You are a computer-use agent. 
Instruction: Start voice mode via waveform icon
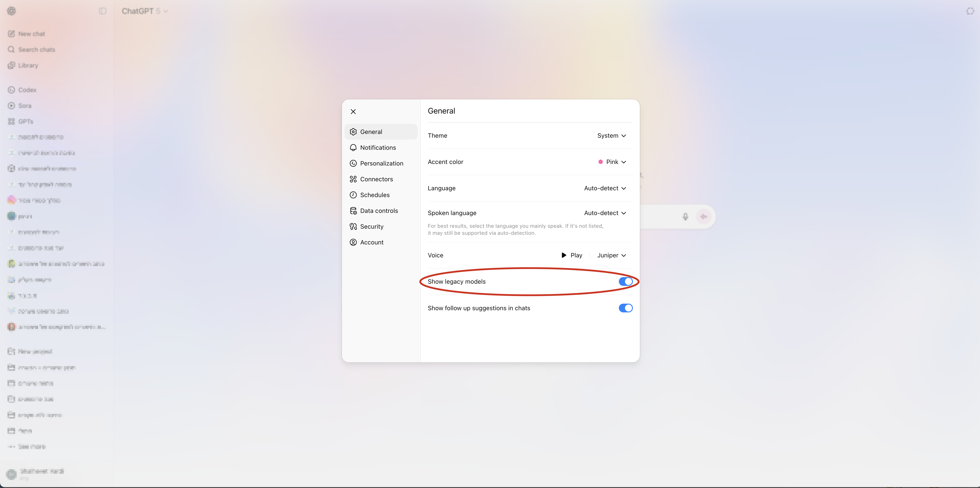tap(704, 217)
